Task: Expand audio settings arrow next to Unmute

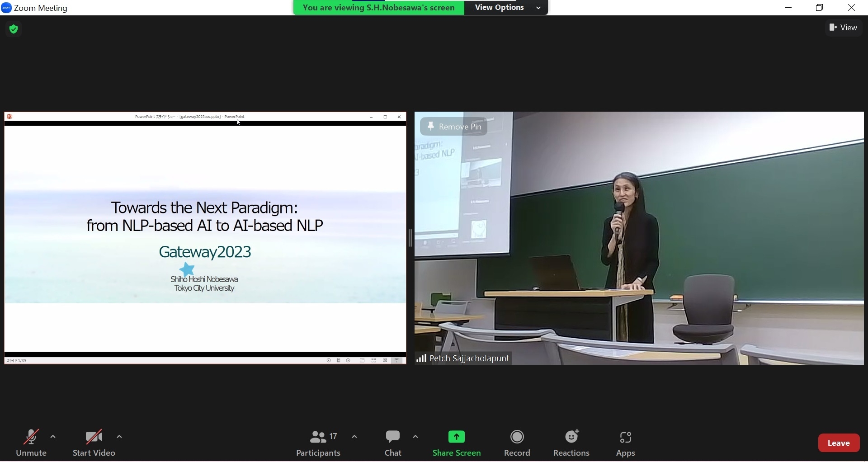Action: (53, 438)
